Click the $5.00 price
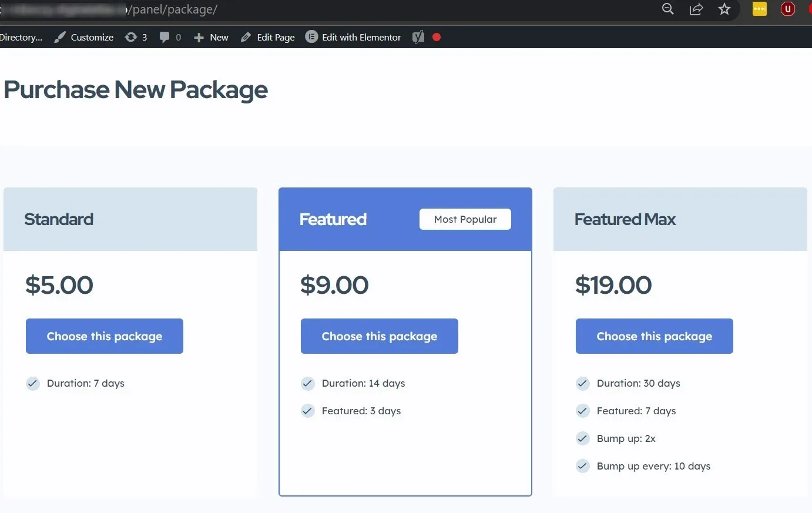 click(59, 285)
